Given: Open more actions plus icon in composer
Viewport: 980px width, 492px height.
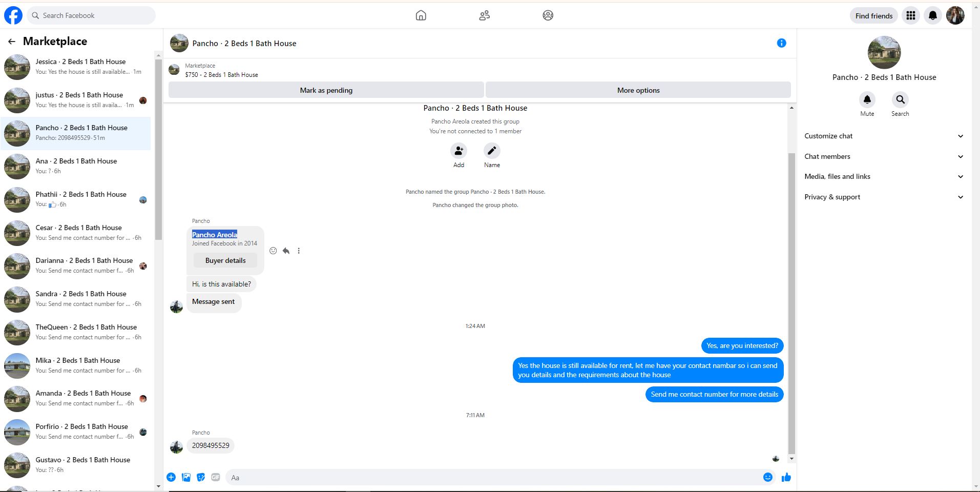Looking at the screenshot, I should [x=171, y=478].
